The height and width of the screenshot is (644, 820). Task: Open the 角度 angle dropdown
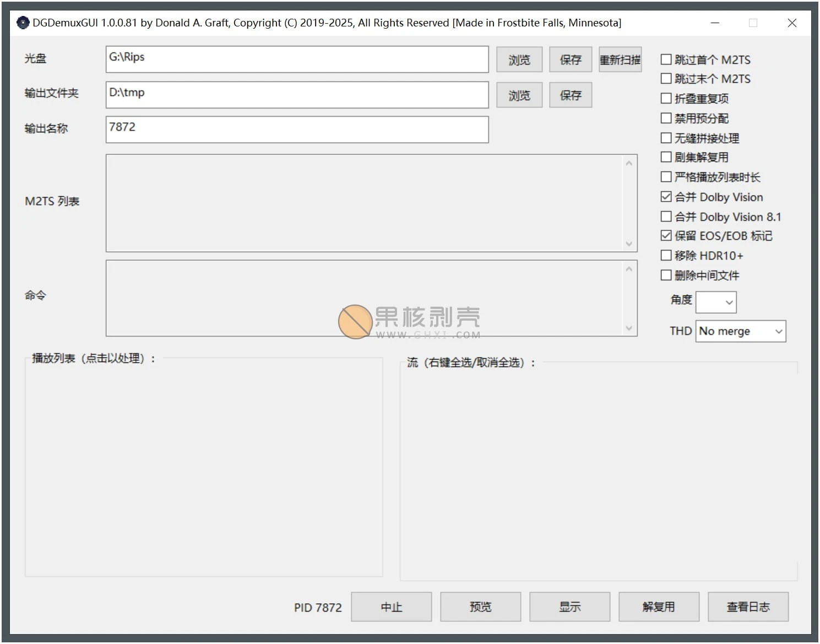point(716,302)
